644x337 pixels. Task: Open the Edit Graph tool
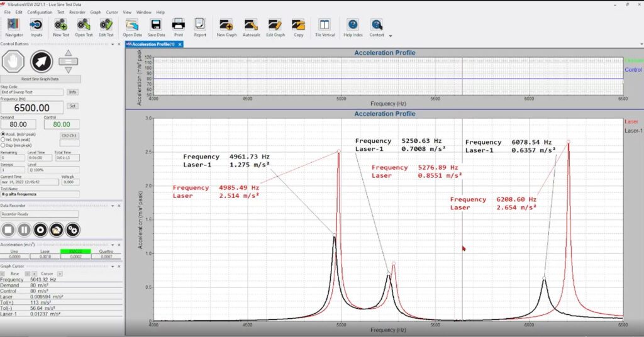[x=275, y=25]
